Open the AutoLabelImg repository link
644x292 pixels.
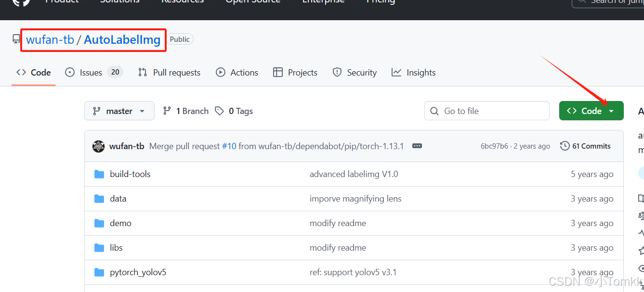[122, 39]
